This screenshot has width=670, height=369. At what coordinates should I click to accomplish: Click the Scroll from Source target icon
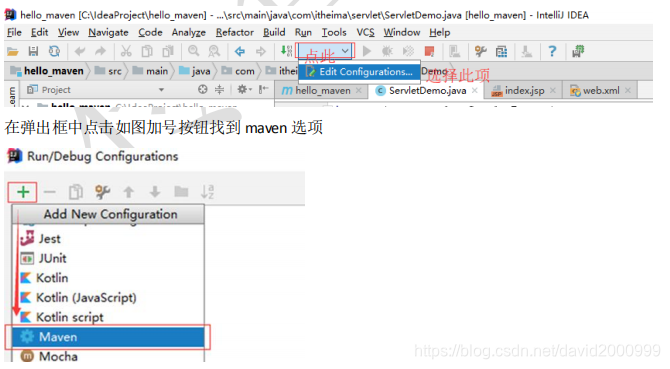pos(203,89)
